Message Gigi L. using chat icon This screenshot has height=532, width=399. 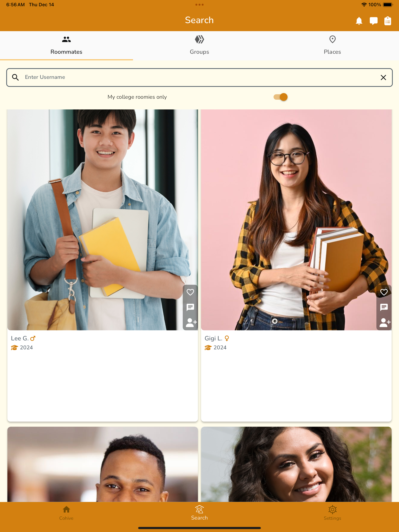[x=384, y=307]
